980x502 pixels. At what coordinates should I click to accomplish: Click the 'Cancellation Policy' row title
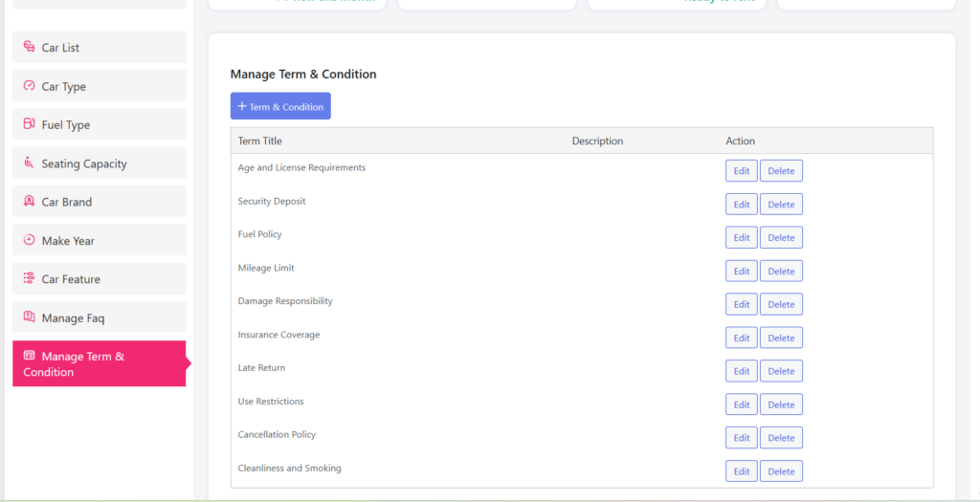277,434
